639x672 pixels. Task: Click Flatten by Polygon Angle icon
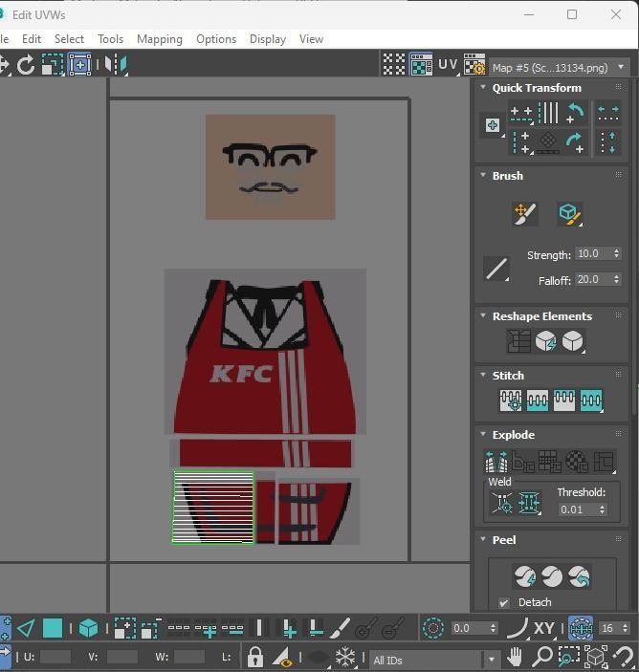pyautogui.click(x=523, y=461)
